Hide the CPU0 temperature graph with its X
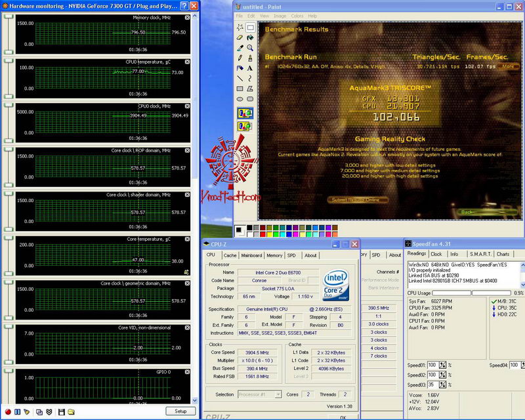Viewport: 525px width, 420px height. click(x=187, y=62)
